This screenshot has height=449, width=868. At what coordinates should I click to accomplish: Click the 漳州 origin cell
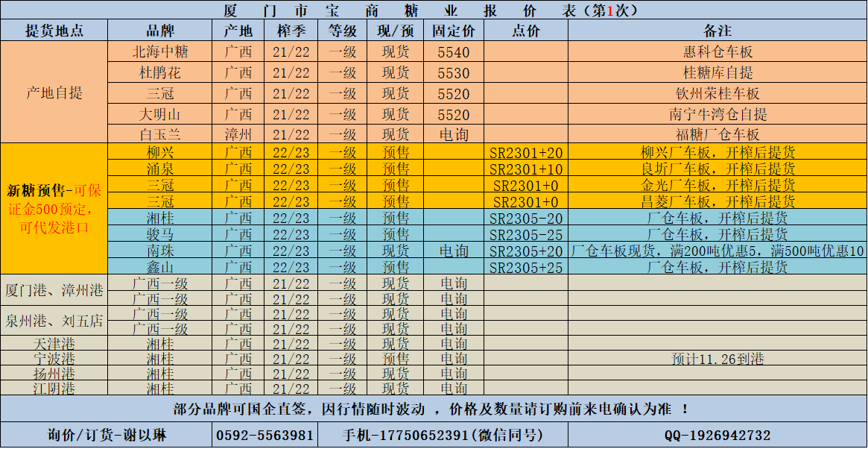[x=238, y=135]
